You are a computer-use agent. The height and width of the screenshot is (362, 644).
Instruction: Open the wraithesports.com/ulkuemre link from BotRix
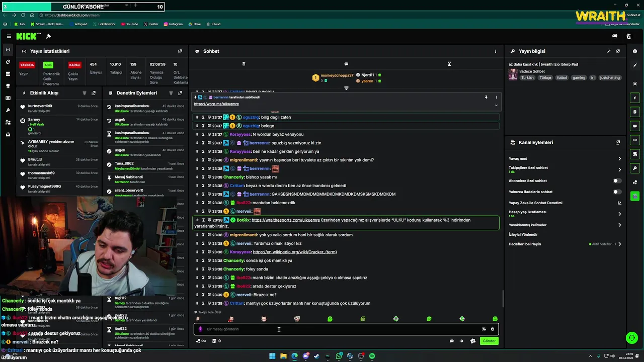[x=286, y=220]
